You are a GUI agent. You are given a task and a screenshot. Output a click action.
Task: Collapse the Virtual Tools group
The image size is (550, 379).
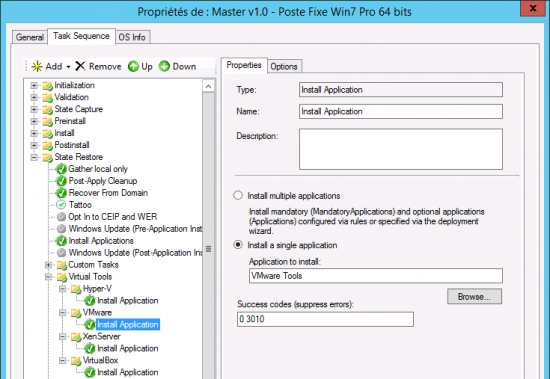click(48, 277)
